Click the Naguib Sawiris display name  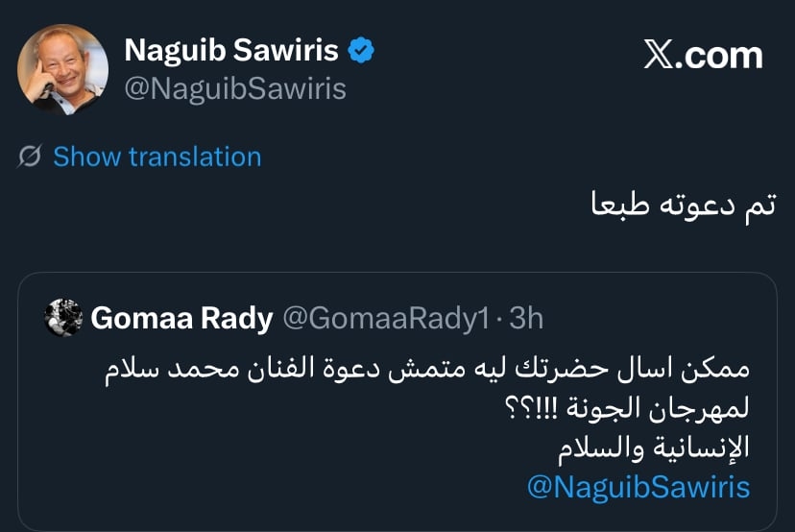tap(231, 50)
